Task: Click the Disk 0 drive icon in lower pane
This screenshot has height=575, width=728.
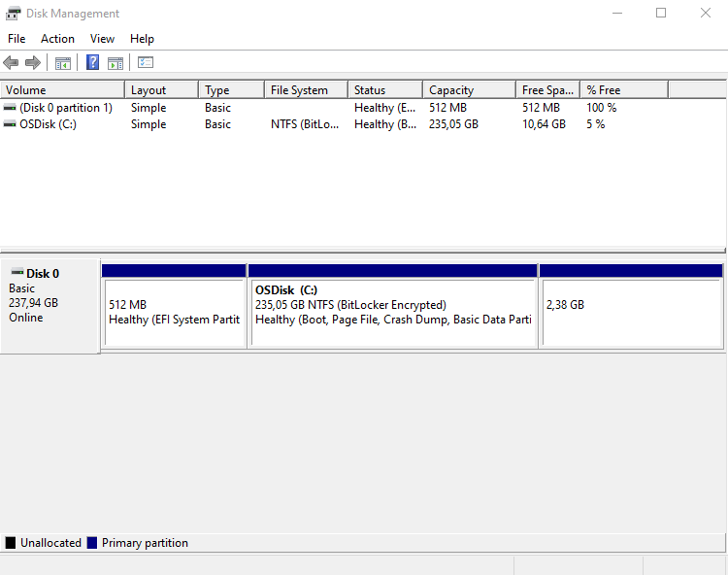Action: point(17,272)
